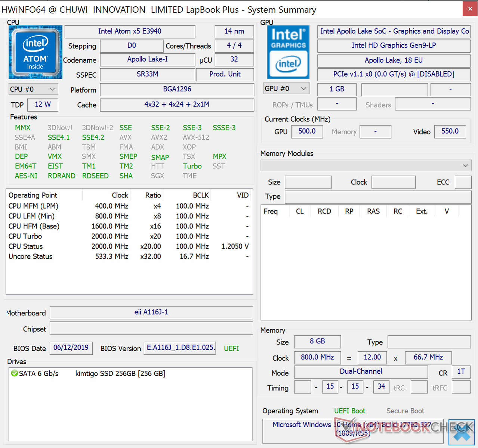Click the Secure Boot label
Image resolution: width=478 pixels, height=448 pixels.
[405, 411]
